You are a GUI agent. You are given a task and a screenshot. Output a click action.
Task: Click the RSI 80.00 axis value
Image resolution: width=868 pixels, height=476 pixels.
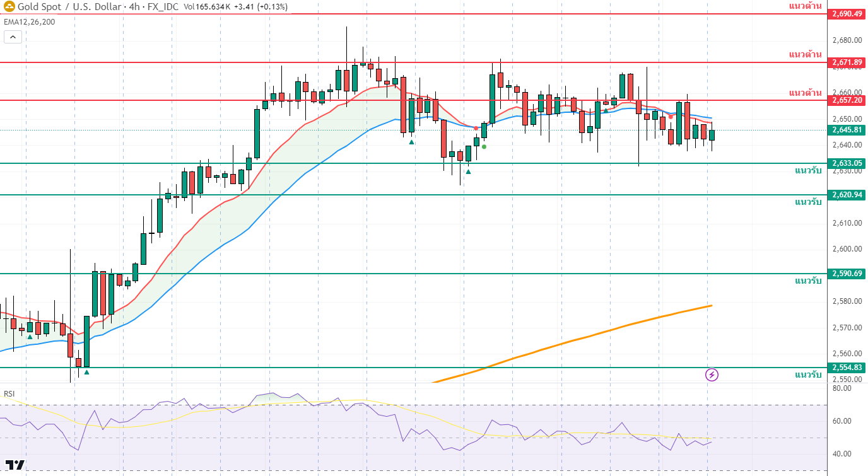point(842,388)
